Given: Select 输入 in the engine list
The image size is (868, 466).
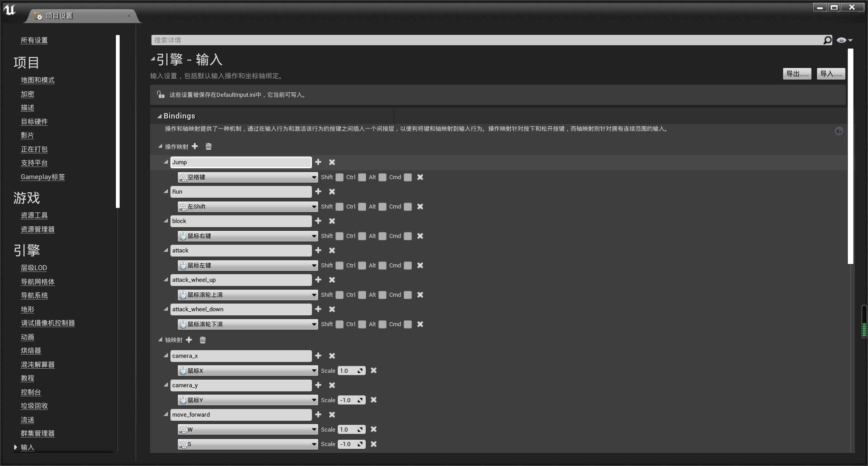Looking at the screenshot, I should coord(27,447).
